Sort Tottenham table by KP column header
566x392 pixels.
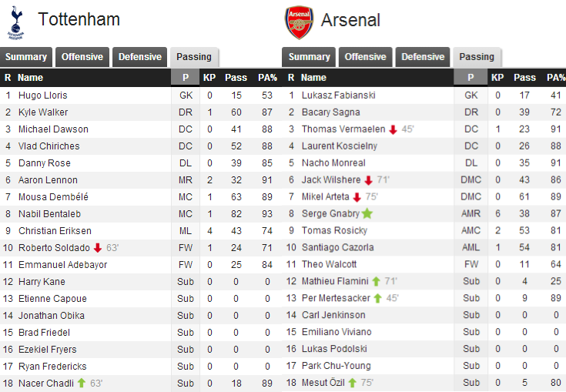tap(209, 78)
